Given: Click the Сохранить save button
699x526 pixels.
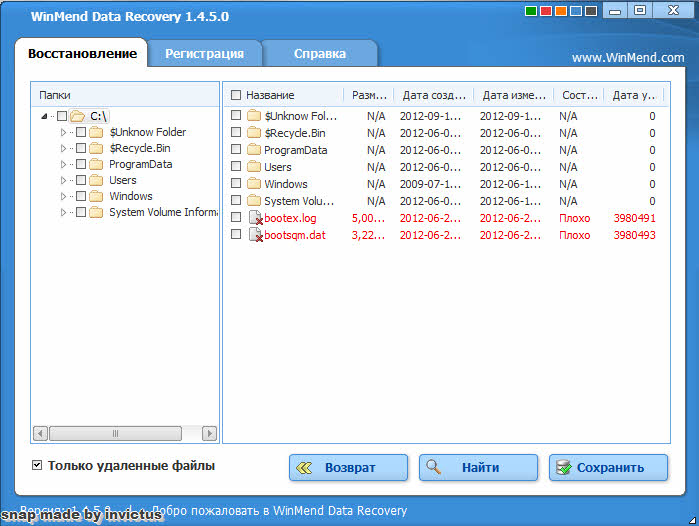Looking at the screenshot, I should coord(609,468).
